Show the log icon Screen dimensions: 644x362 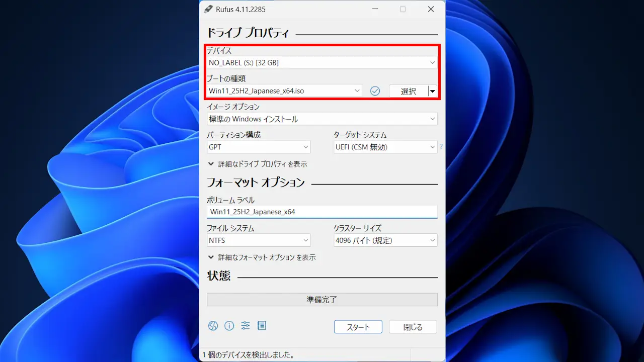click(262, 326)
